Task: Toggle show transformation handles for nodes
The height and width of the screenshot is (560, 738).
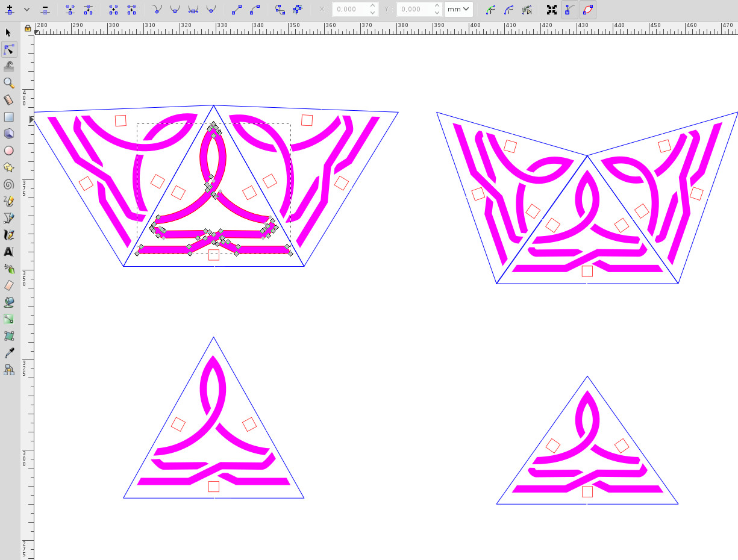Action: click(551, 10)
